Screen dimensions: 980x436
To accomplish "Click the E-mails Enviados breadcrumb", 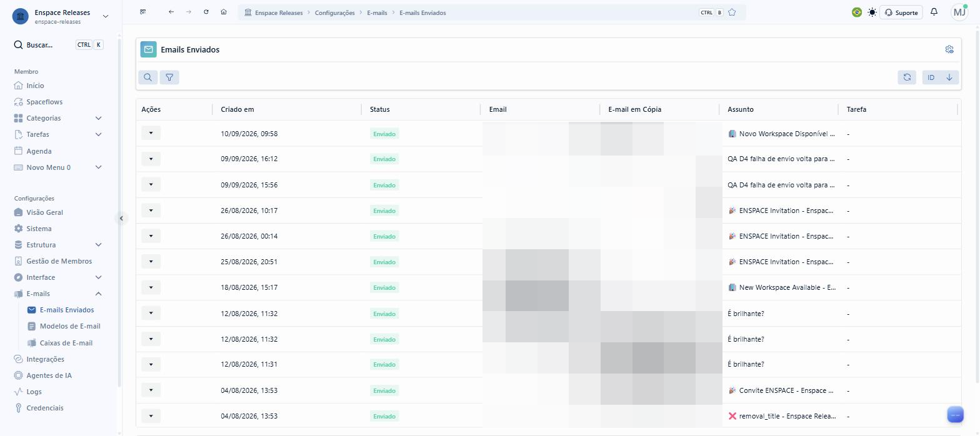I will coord(422,12).
